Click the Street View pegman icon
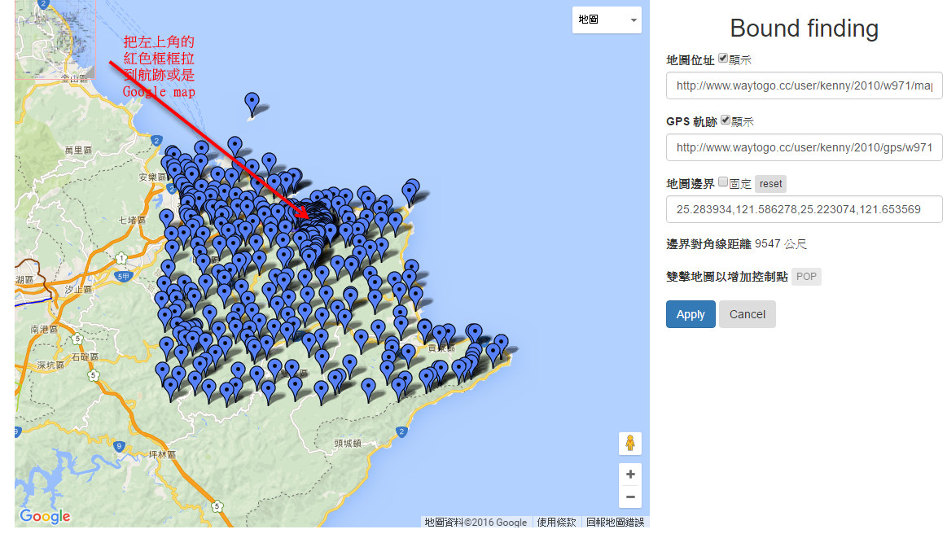This screenshot has height=560, width=947. pos(629,444)
